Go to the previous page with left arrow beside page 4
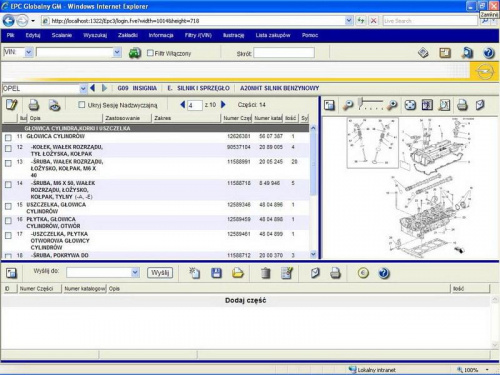The height and width of the screenshot is (375, 500). pyautogui.click(x=182, y=105)
